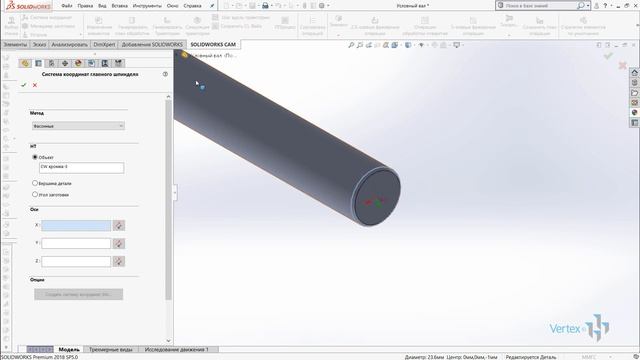Click the print icon in quick toolbar
The image size is (640, 360).
pos(265,6)
